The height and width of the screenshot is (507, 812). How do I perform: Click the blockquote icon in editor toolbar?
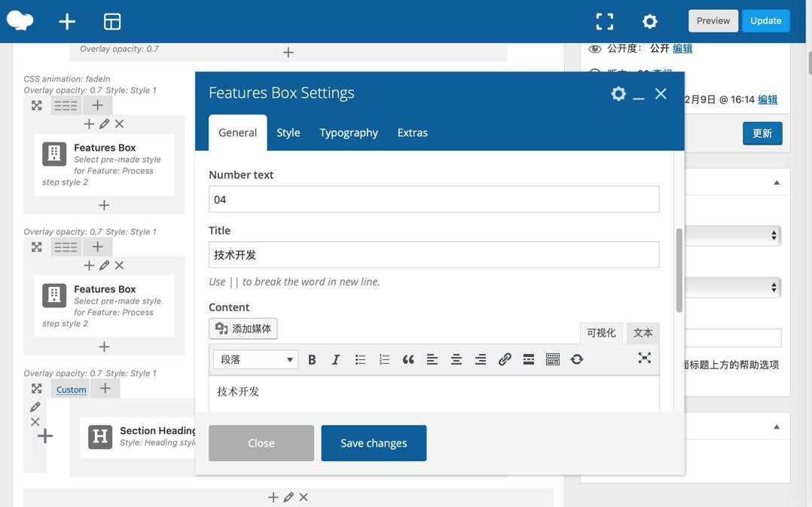point(408,359)
